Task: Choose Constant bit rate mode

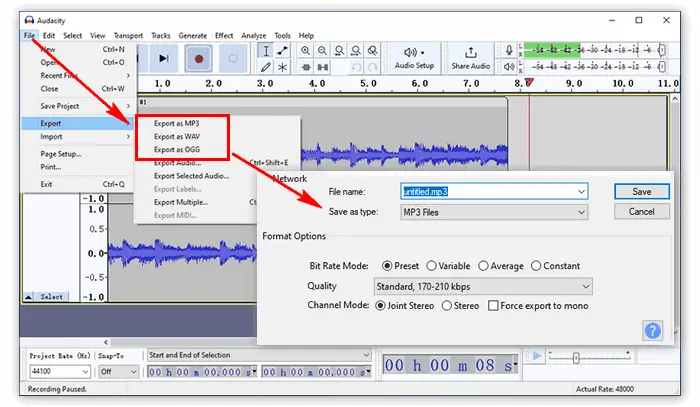Action: pyautogui.click(x=536, y=266)
